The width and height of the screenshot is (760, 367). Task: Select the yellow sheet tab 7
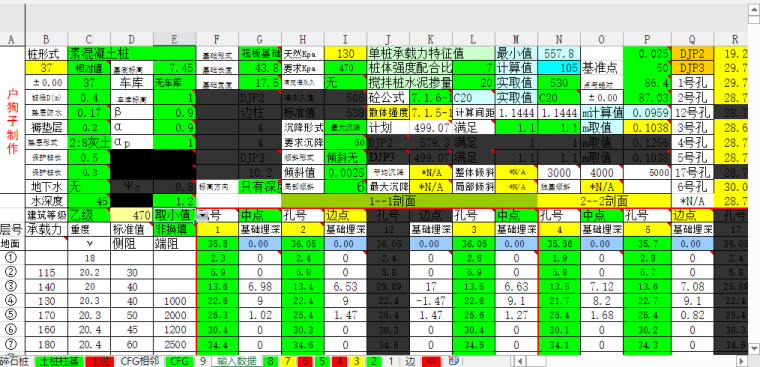tap(287, 361)
